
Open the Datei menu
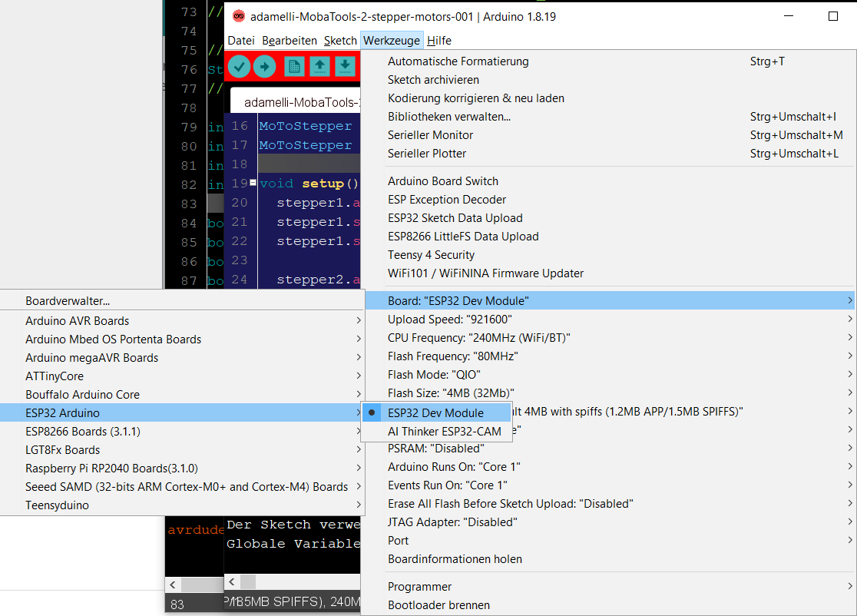coord(241,41)
